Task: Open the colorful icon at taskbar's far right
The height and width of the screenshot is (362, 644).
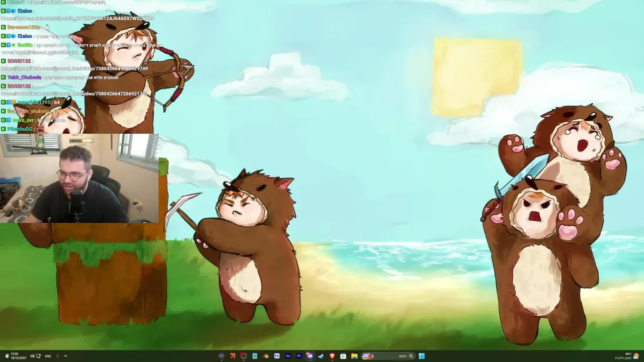Action: [x=636, y=356]
